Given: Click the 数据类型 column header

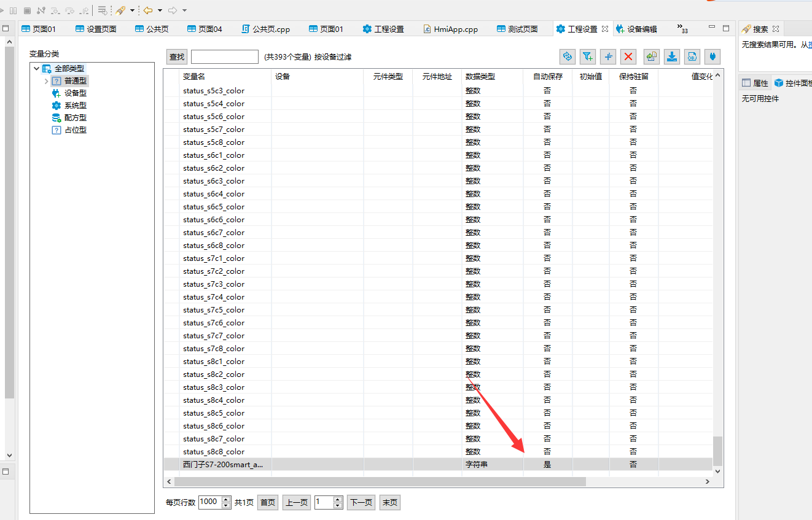Looking at the screenshot, I should pos(493,77).
